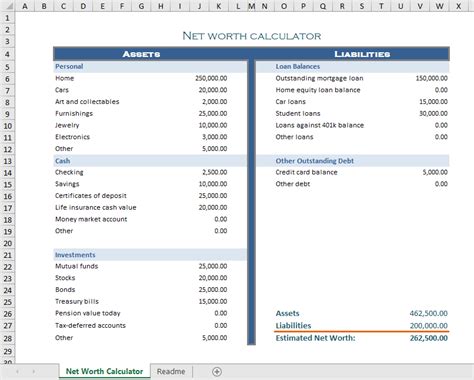The image size is (474, 380).
Task: Select the Tax-deferred accounts value
Action: (x=221, y=325)
